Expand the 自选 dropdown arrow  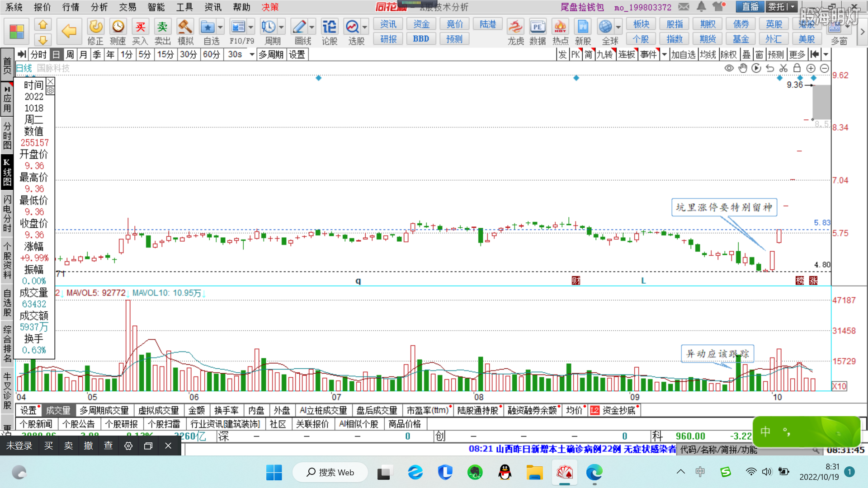(220, 27)
